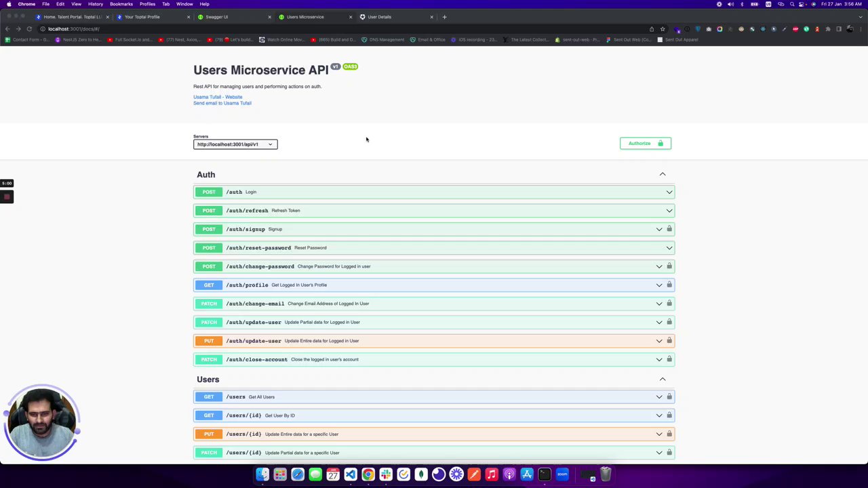Open Messages from the Dock

pos(315,474)
